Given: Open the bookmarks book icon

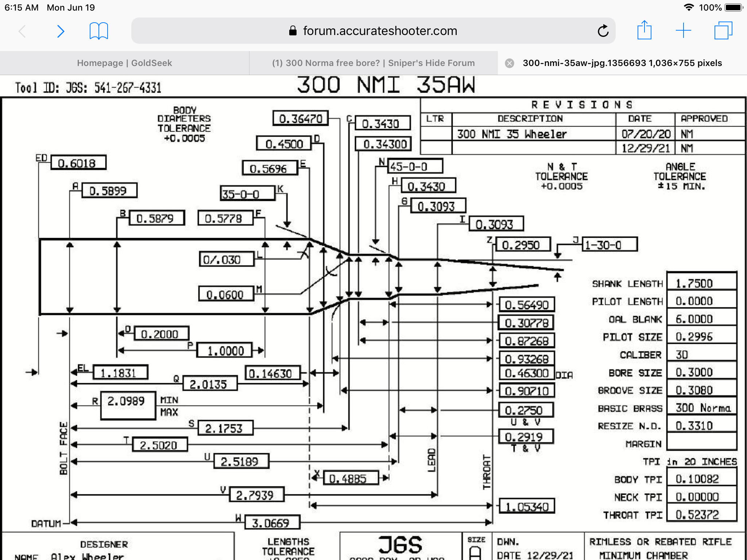Looking at the screenshot, I should pyautogui.click(x=98, y=31).
